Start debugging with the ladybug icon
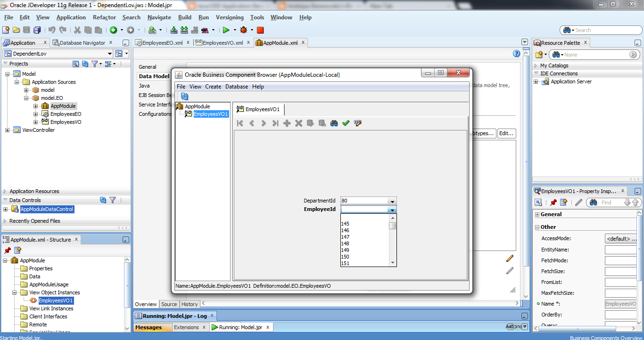 point(244,30)
